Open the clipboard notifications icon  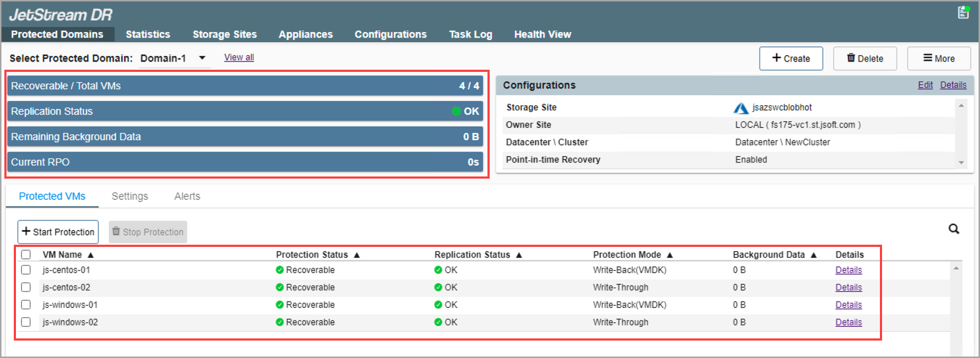click(963, 12)
